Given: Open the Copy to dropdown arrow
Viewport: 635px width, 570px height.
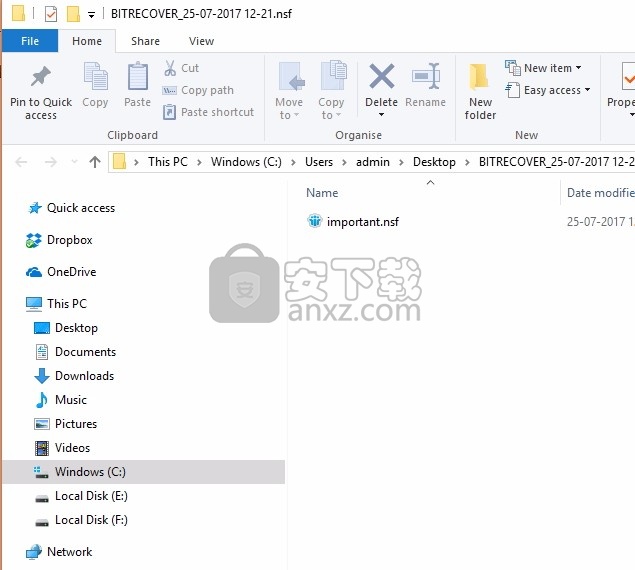Looking at the screenshot, I should [339, 115].
